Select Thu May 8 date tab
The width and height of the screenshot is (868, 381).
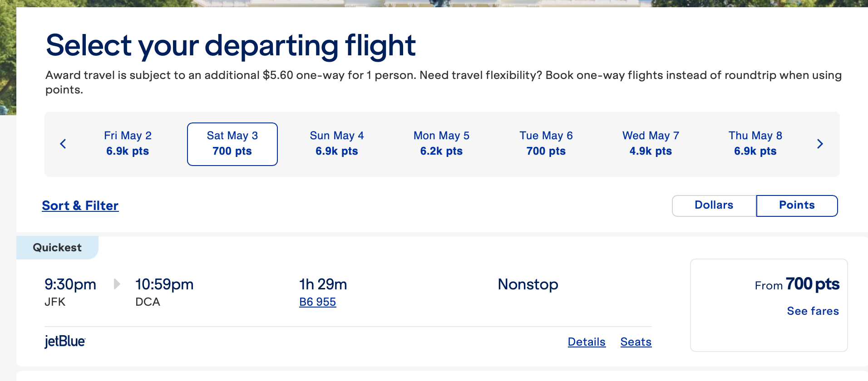[755, 144]
